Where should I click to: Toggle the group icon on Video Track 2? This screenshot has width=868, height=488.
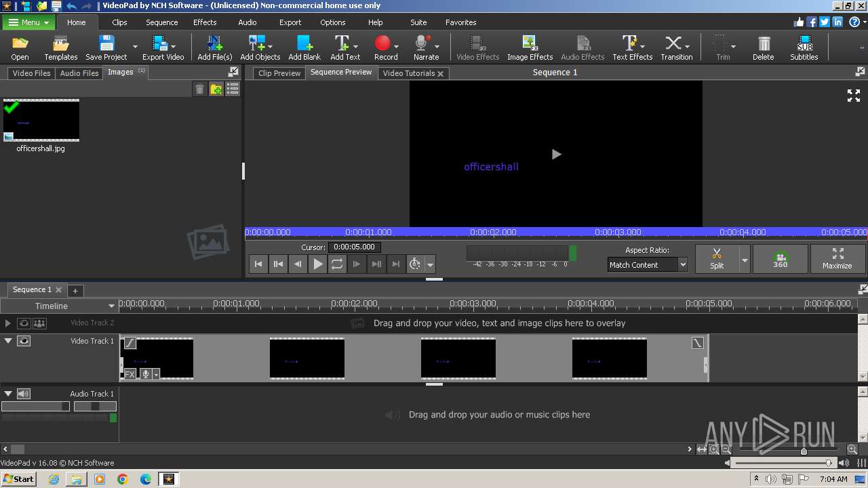(x=39, y=323)
